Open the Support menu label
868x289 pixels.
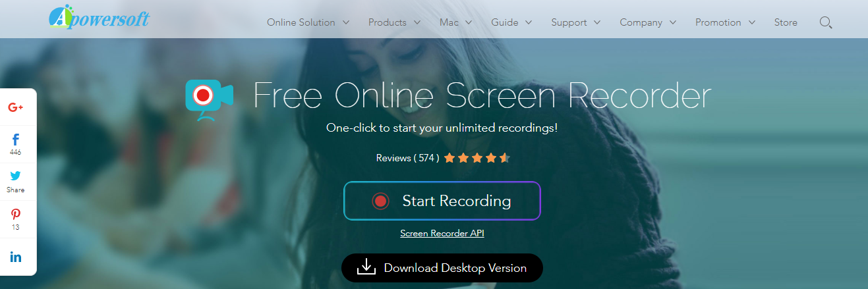pyautogui.click(x=569, y=22)
